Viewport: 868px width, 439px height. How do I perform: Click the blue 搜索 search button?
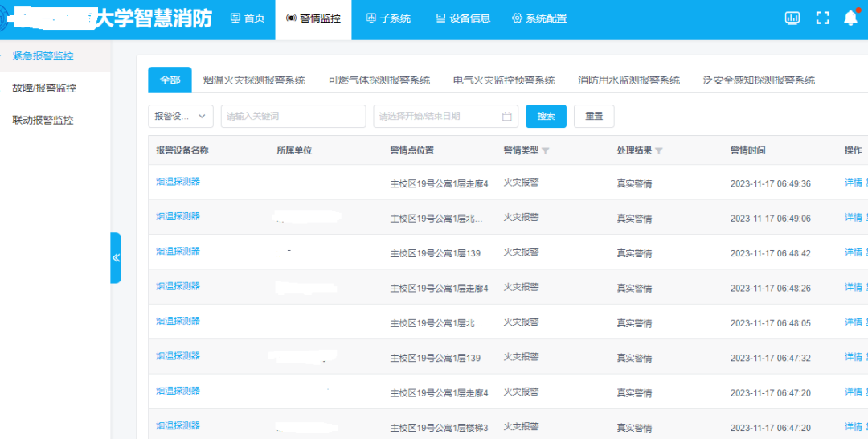[546, 117]
